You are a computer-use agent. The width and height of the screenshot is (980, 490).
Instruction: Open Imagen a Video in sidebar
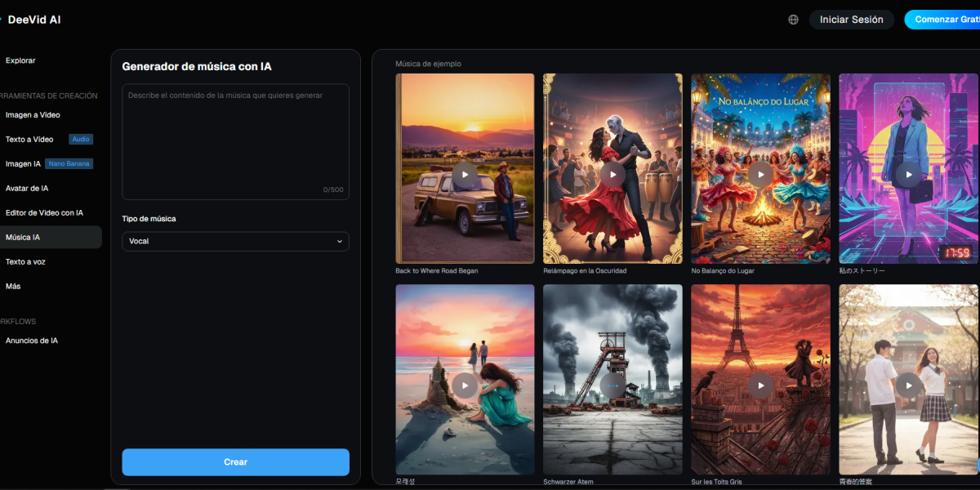tap(33, 115)
